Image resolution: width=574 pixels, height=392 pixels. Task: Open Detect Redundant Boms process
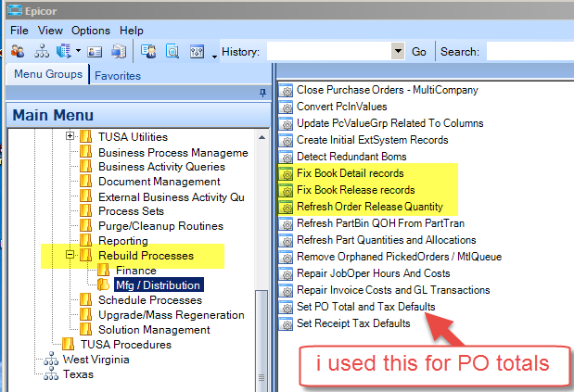[x=351, y=157]
